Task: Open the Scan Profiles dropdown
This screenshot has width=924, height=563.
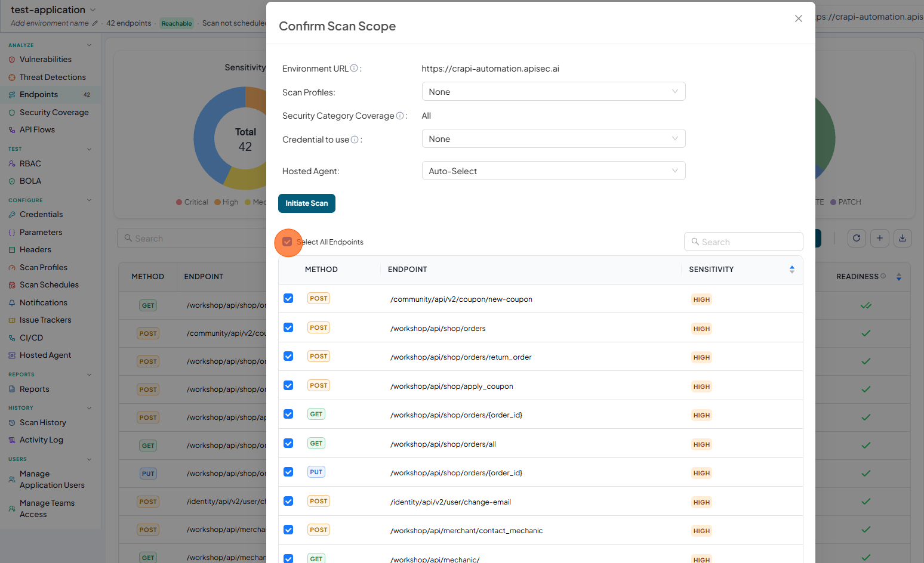Action: click(553, 92)
